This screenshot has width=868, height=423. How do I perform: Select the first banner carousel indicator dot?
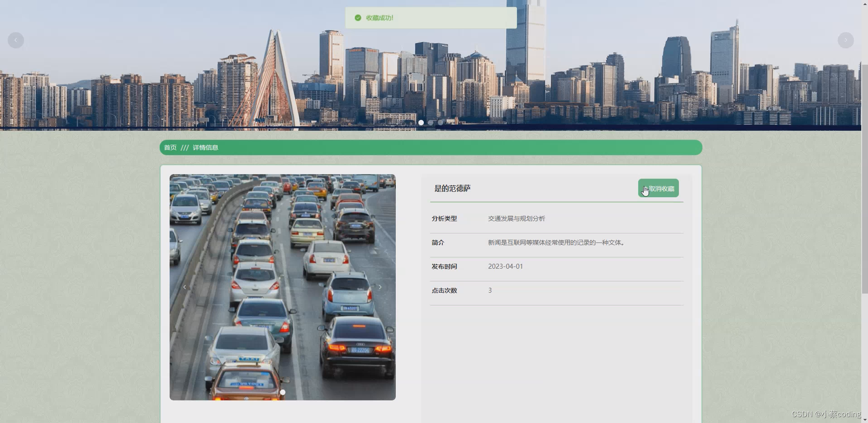(421, 123)
